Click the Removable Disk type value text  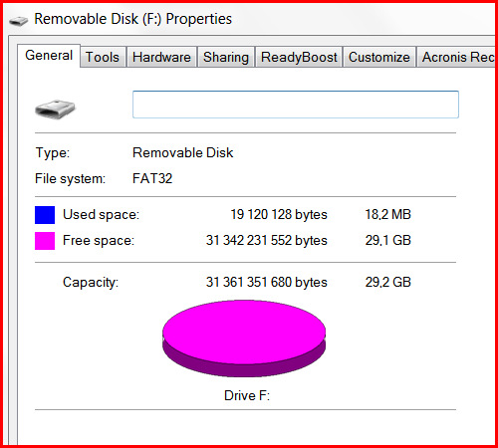pyautogui.click(x=183, y=152)
